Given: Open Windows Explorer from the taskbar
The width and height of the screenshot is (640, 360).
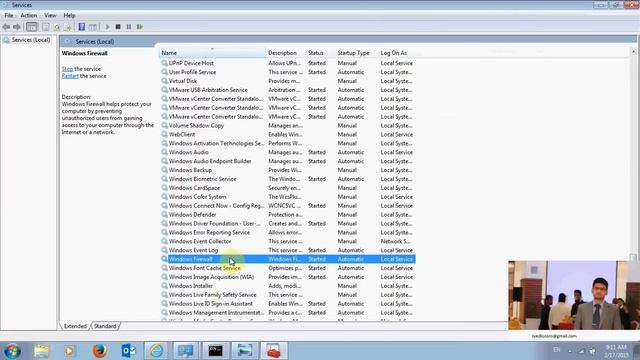Looking at the screenshot, I should pos(41,351).
